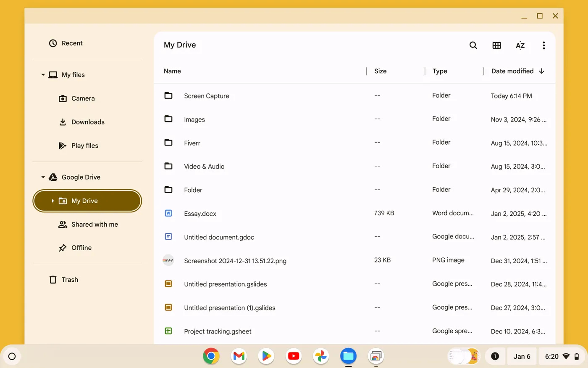Open YouTube from the shelf
Image resolution: width=588 pixels, height=368 pixels.
click(294, 356)
